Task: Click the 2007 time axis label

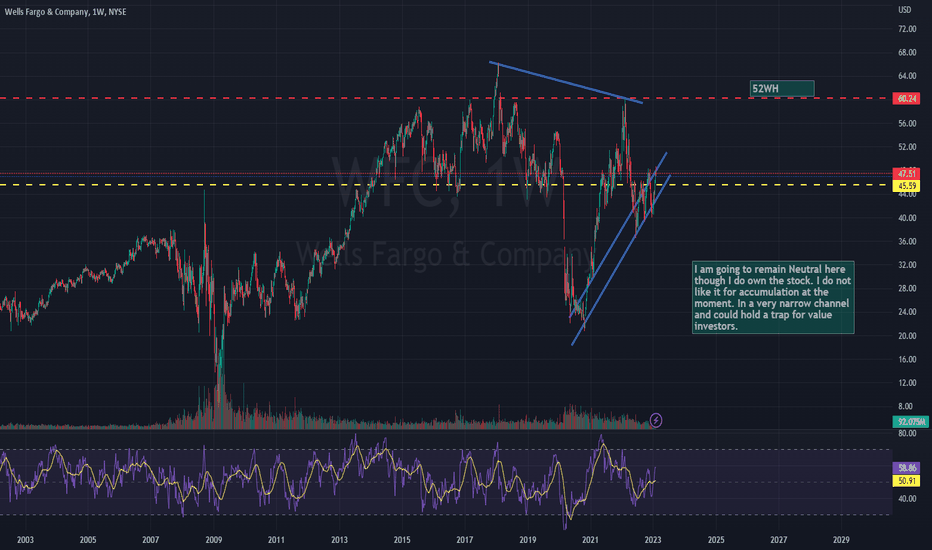Action: pyautogui.click(x=150, y=540)
